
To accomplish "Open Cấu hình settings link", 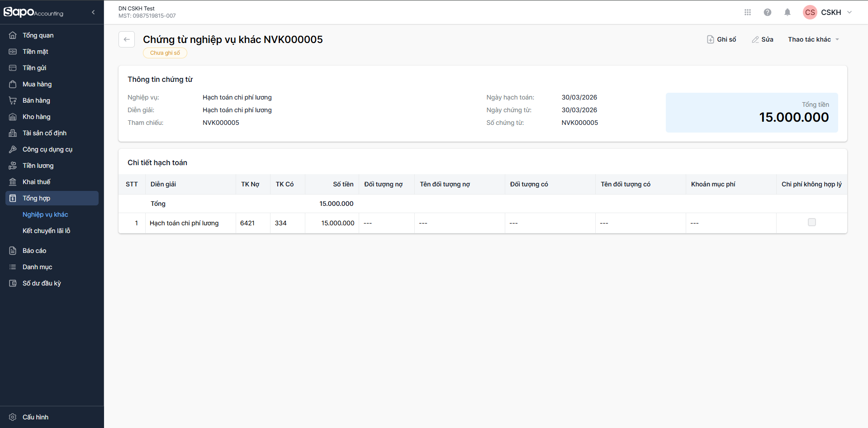I will (x=35, y=417).
